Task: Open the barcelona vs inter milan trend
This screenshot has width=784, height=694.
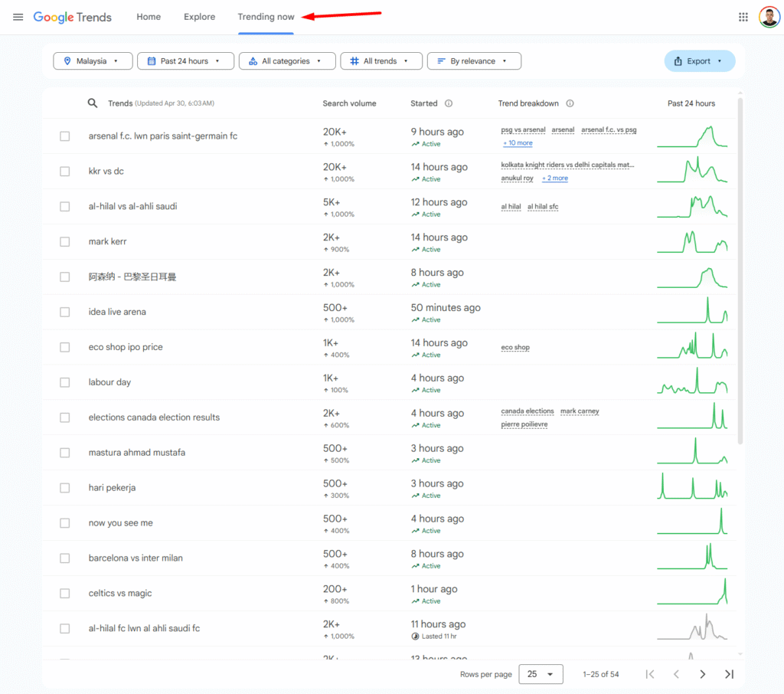Action: (x=136, y=558)
